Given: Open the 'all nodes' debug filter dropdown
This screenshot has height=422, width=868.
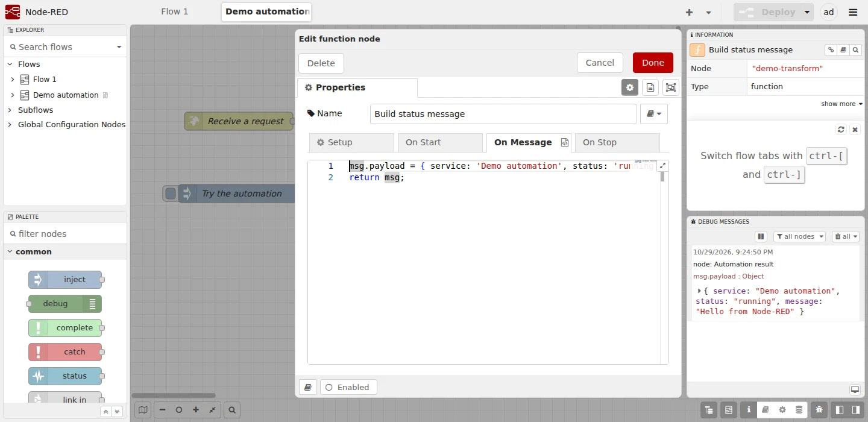Looking at the screenshot, I should click(x=799, y=237).
